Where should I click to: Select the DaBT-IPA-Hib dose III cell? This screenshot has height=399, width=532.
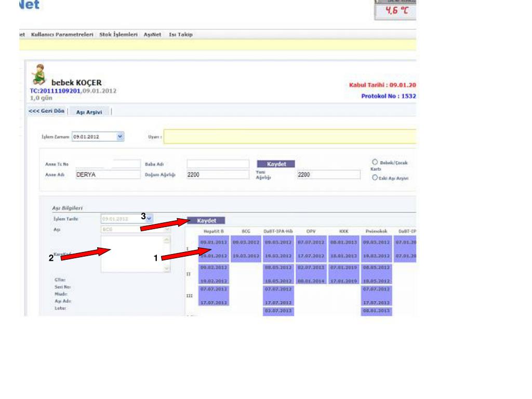click(x=278, y=296)
